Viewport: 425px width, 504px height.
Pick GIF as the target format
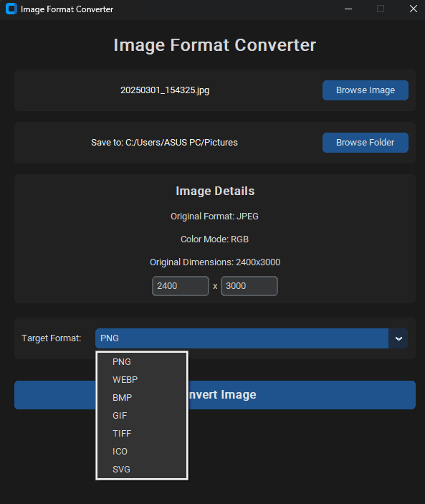pyautogui.click(x=142, y=416)
